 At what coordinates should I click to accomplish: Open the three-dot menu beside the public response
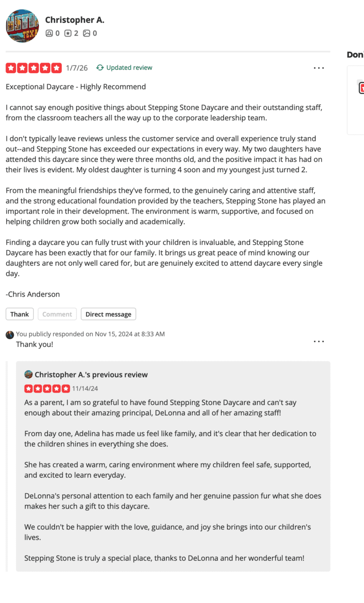[319, 341]
